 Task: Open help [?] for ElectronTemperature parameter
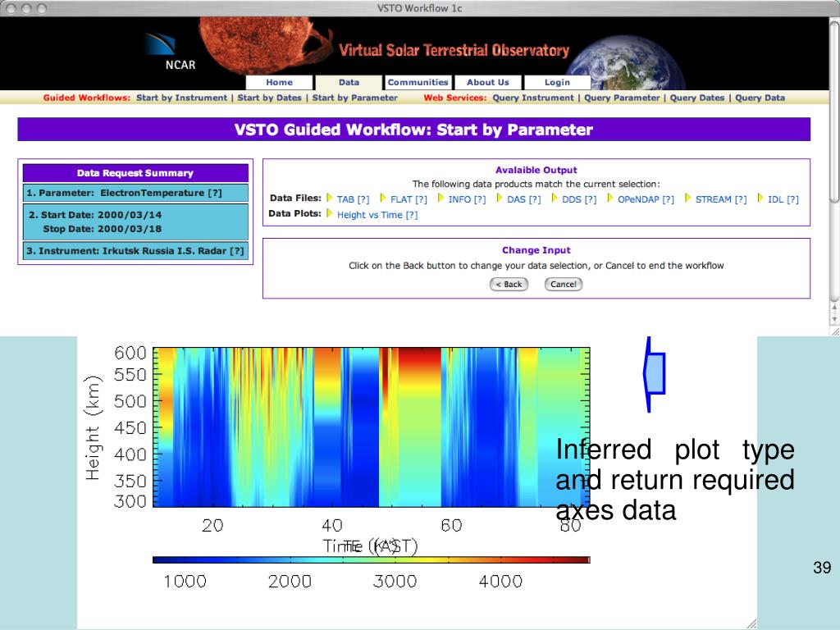pyautogui.click(x=215, y=193)
